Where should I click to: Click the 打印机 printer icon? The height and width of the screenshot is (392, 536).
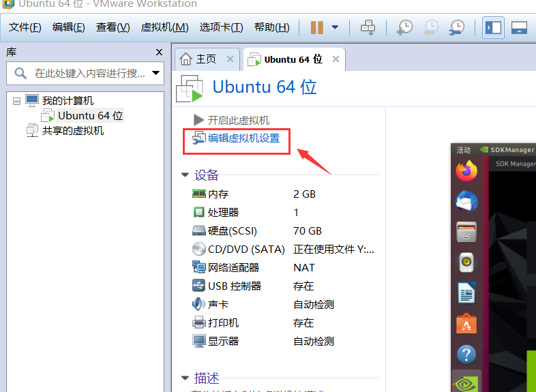198,322
